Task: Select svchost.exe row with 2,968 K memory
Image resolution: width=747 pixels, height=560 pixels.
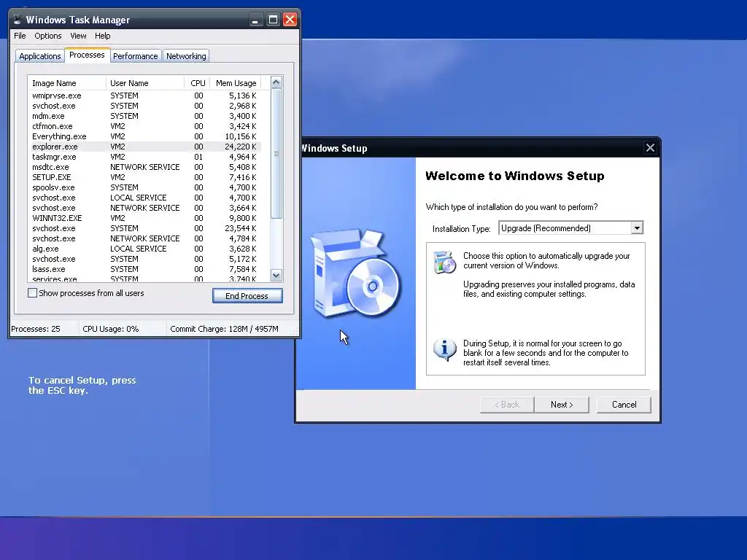Action: [x=144, y=106]
